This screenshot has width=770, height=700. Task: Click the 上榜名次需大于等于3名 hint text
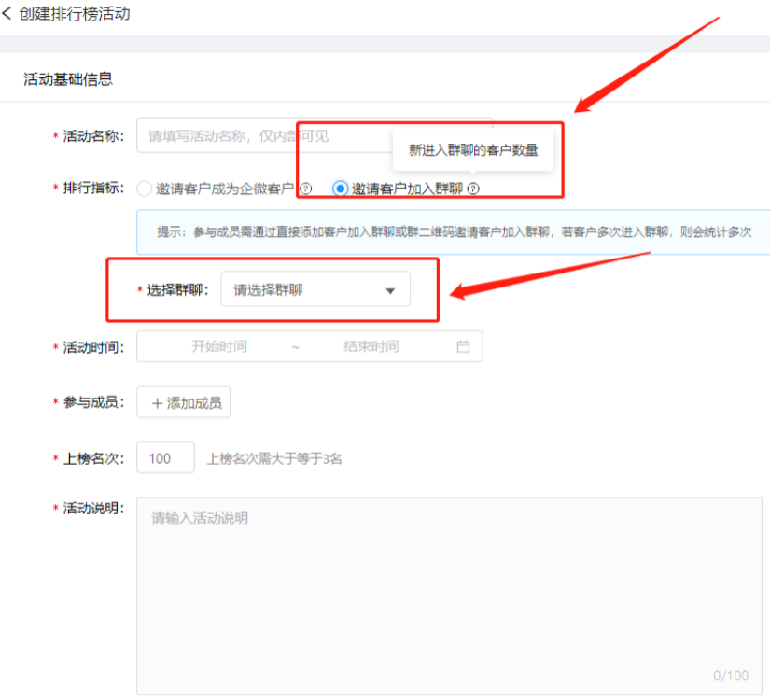274,458
